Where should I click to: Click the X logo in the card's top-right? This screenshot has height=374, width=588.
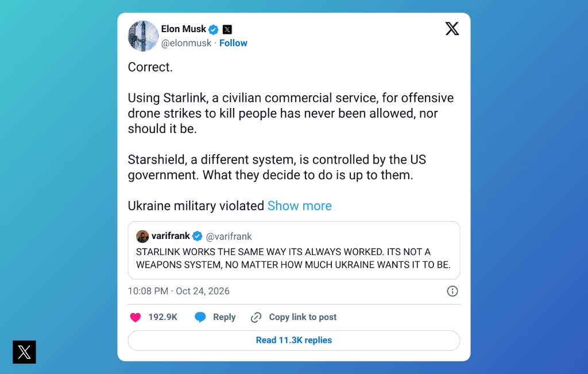pos(452,29)
